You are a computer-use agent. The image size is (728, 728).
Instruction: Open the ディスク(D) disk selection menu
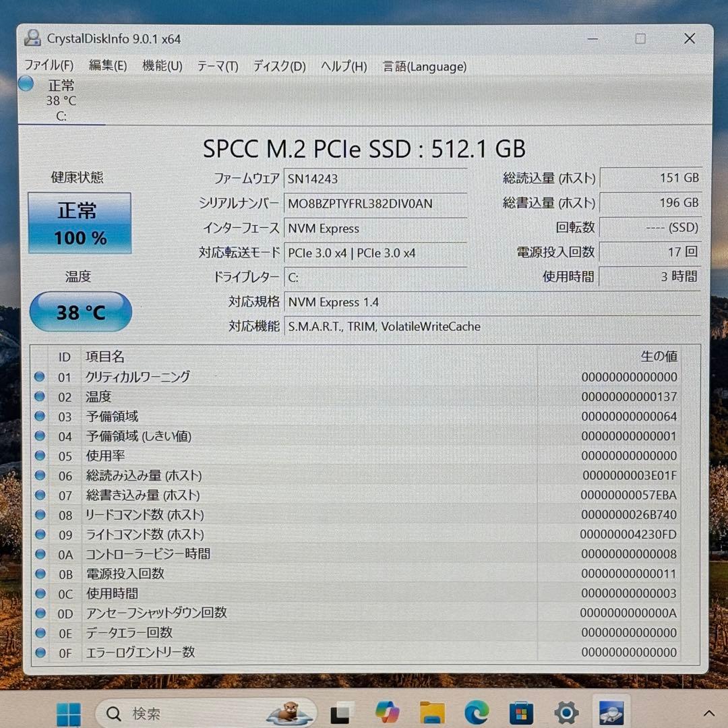(x=278, y=67)
